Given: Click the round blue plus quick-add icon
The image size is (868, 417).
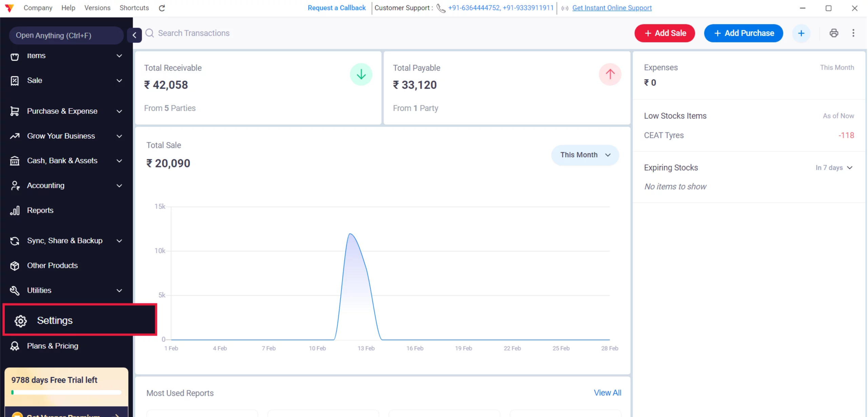Looking at the screenshot, I should [x=801, y=33].
